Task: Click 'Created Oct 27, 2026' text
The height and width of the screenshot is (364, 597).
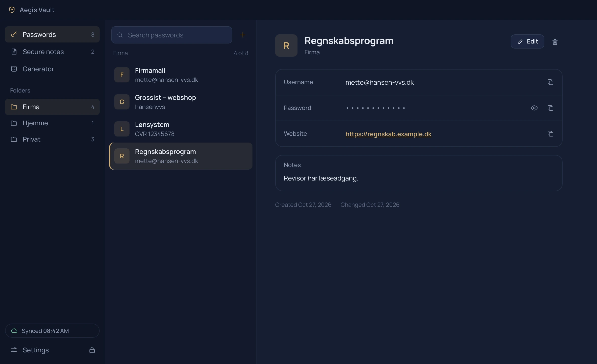Action: (303, 205)
